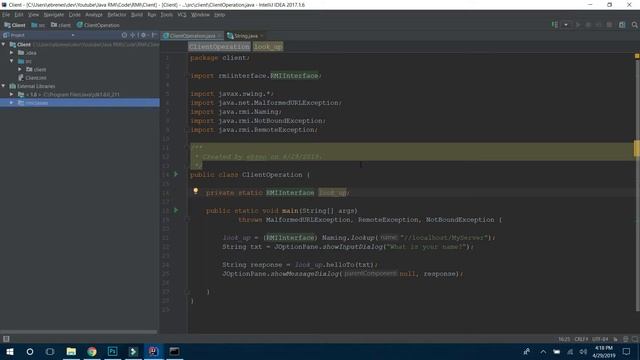Click the Project panel horizontal scrollbar
The height and width of the screenshot is (360, 640).
click(x=78, y=332)
